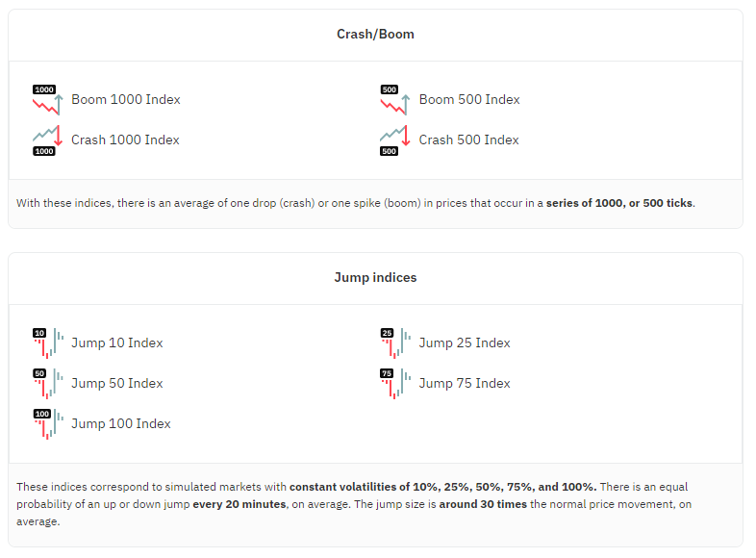Image resolution: width=756 pixels, height=558 pixels.
Task: Click the Jump 100 Index icon
Action: click(48, 424)
